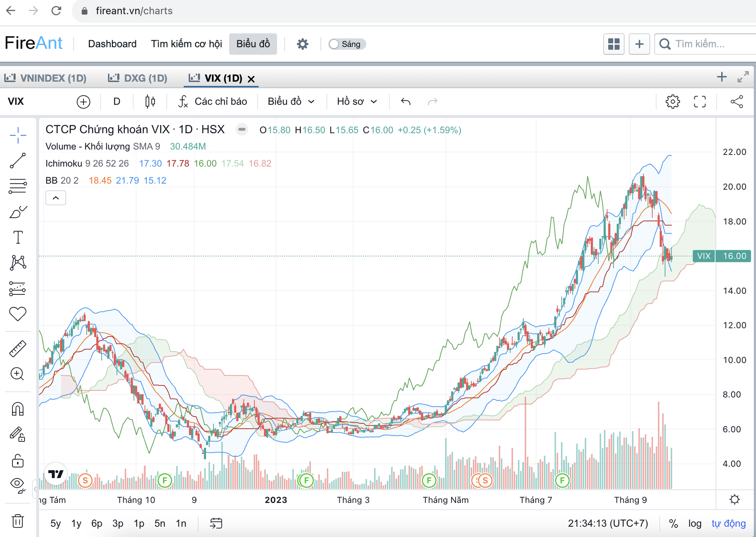
Task: Open the forecasting and measurement tools
Action: tap(18, 288)
